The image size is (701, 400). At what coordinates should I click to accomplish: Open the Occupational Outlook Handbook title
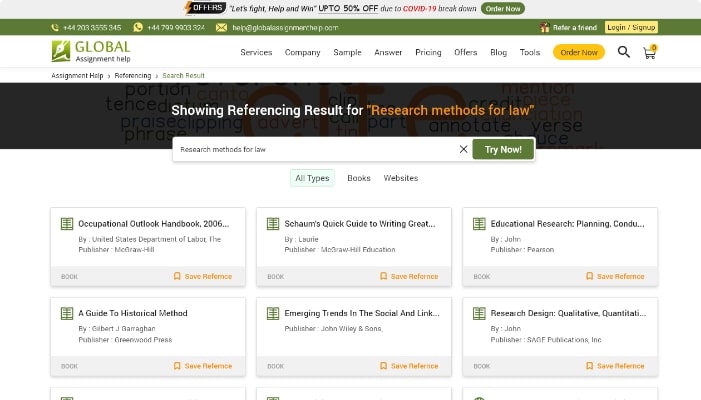[x=153, y=223]
